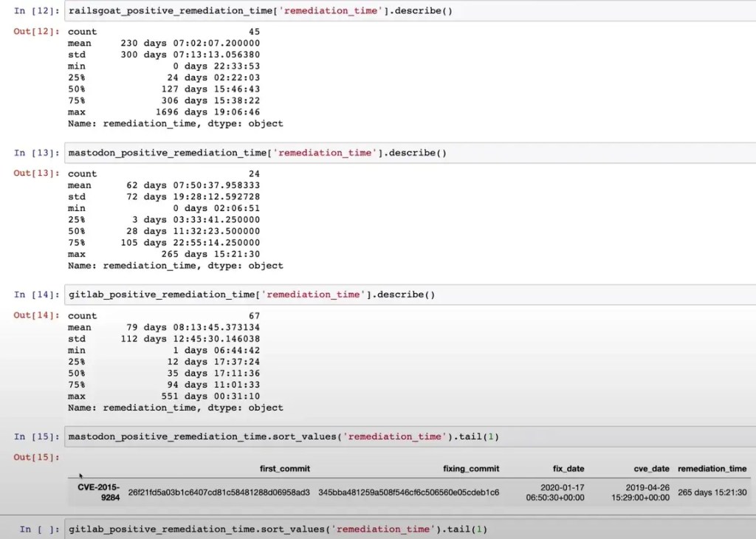
Task: Click the remediation_time column header in the table
Action: point(712,469)
